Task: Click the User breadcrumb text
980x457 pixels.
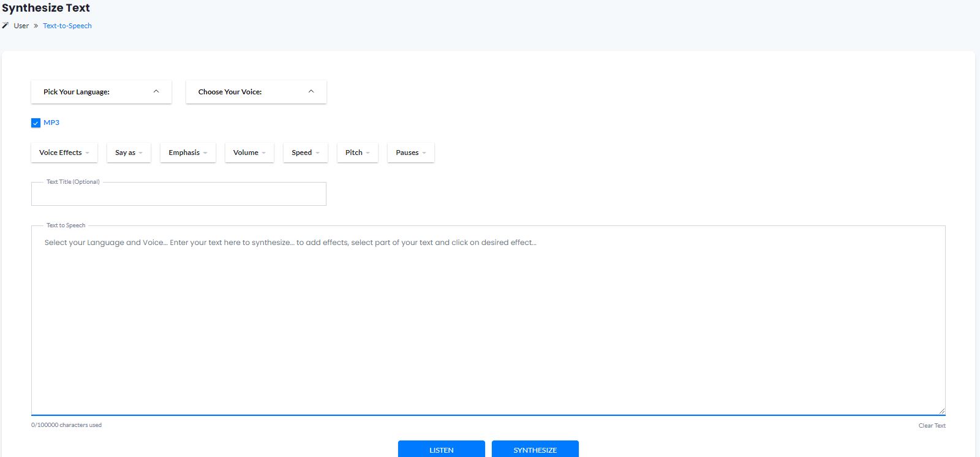Action: click(x=21, y=26)
